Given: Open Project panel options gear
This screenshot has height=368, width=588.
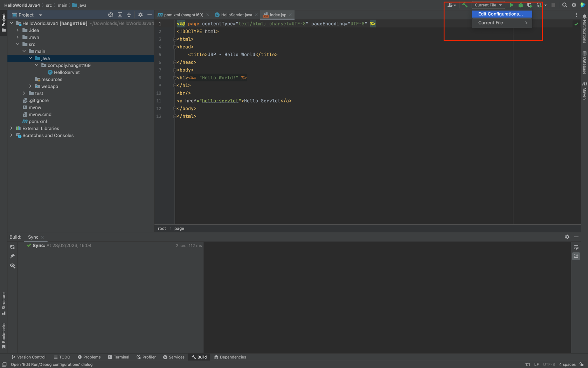Looking at the screenshot, I should coord(140,15).
